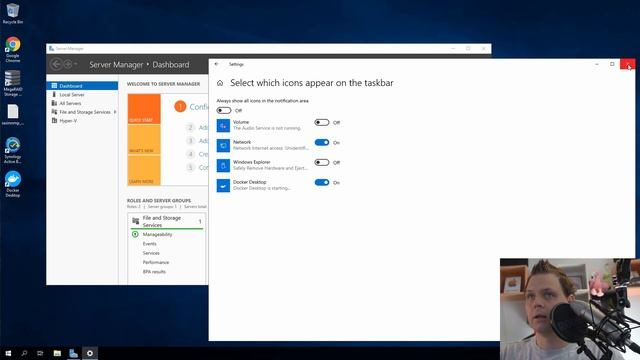Click the WHAT'S NEW tile
Viewport: 640px width, 360px height.
click(144, 139)
